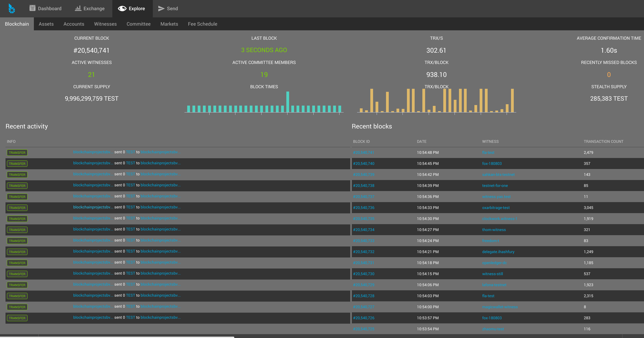The width and height of the screenshot is (644, 338).
Task: Open the Exchange chart icon
Action: (x=78, y=8)
